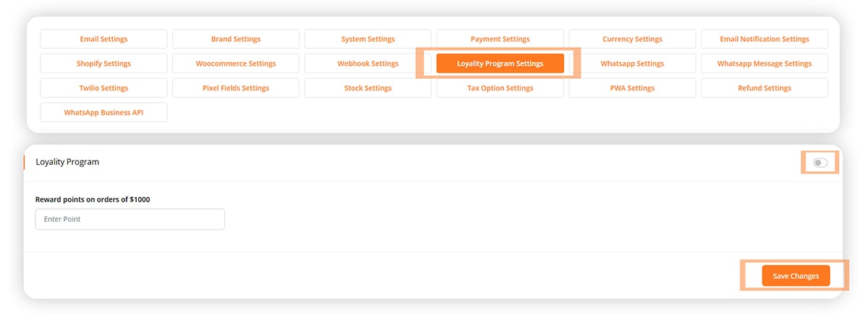Click the Save Changes button

pos(796,276)
